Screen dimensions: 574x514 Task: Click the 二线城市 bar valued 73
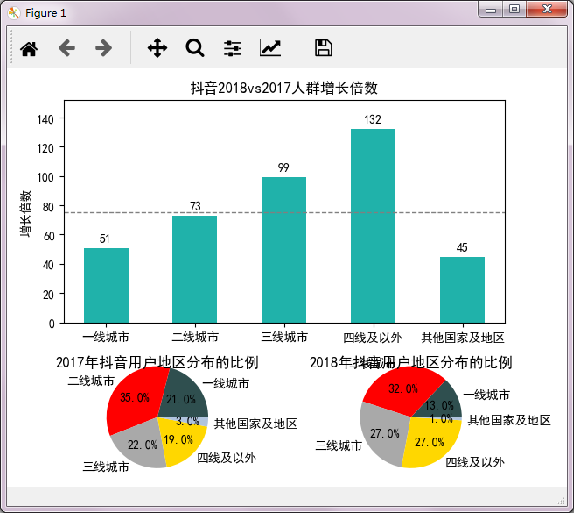click(194, 270)
